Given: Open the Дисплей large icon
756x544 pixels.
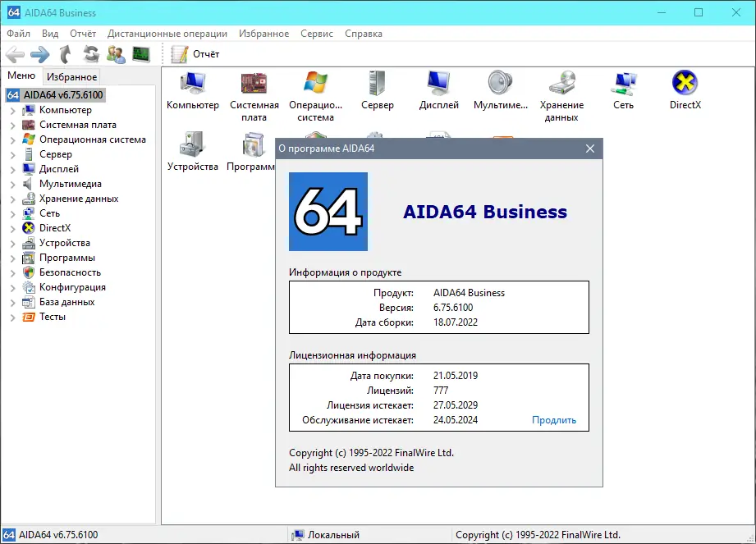Looking at the screenshot, I should click(x=439, y=90).
